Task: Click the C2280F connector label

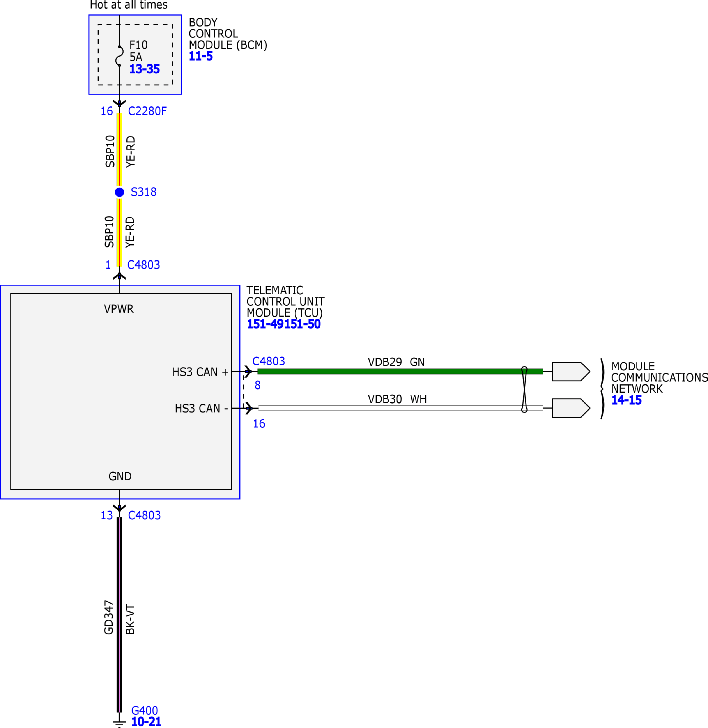Action: coord(147,111)
